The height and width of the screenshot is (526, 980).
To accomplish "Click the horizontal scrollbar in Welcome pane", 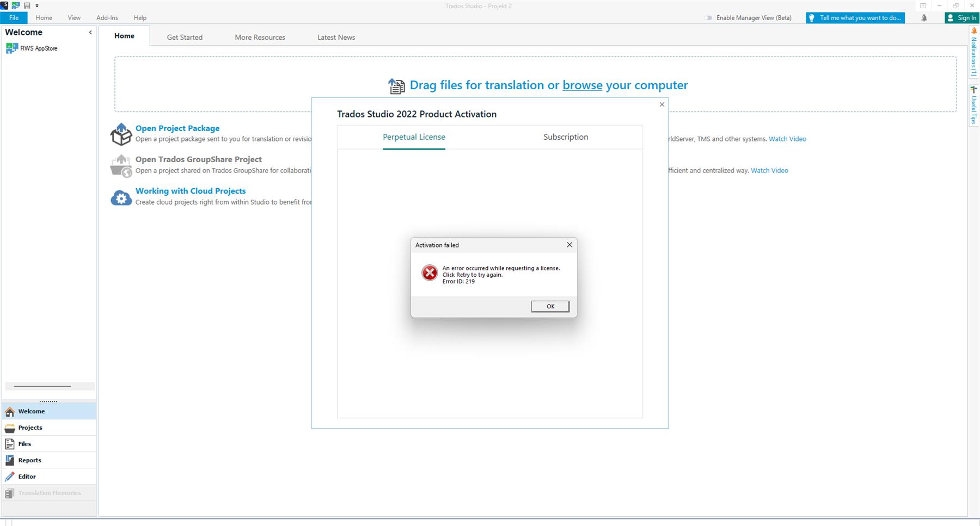I will 50,386.
